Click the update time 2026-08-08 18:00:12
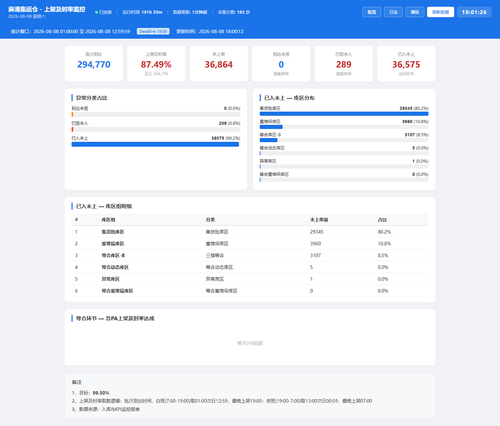This screenshot has height=426, width=500. pos(221,31)
